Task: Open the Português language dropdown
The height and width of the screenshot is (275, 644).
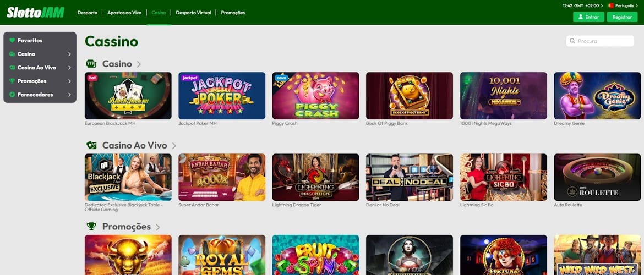Action: pyautogui.click(x=623, y=5)
